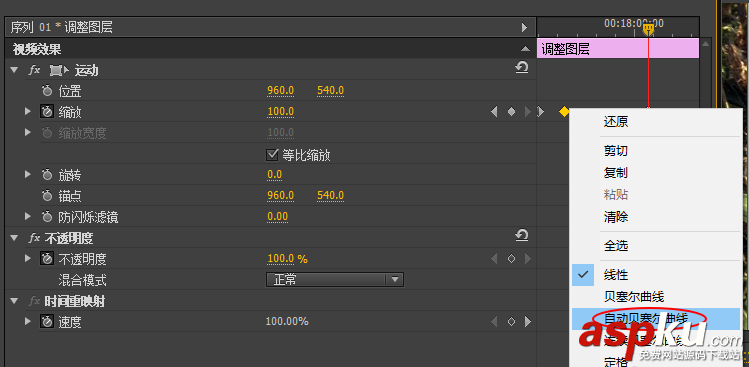The image size is (749, 367).
Task: Click the 旋转 value 0.0
Action: tap(275, 175)
